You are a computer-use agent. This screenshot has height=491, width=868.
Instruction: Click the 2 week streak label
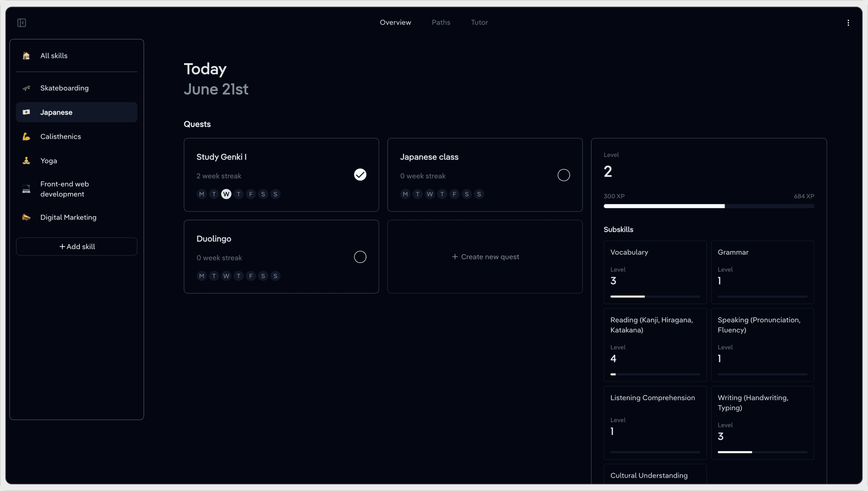click(x=219, y=176)
